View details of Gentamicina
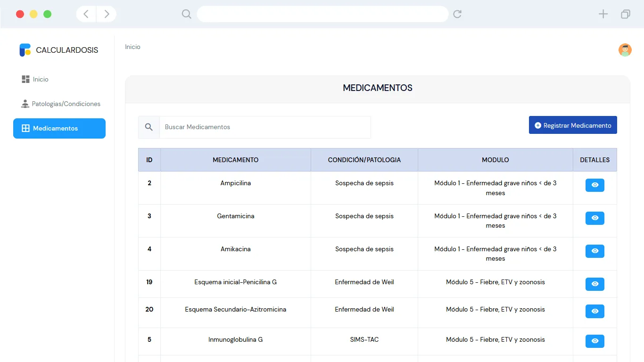This screenshot has width=644, height=362. tap(594, 218)
